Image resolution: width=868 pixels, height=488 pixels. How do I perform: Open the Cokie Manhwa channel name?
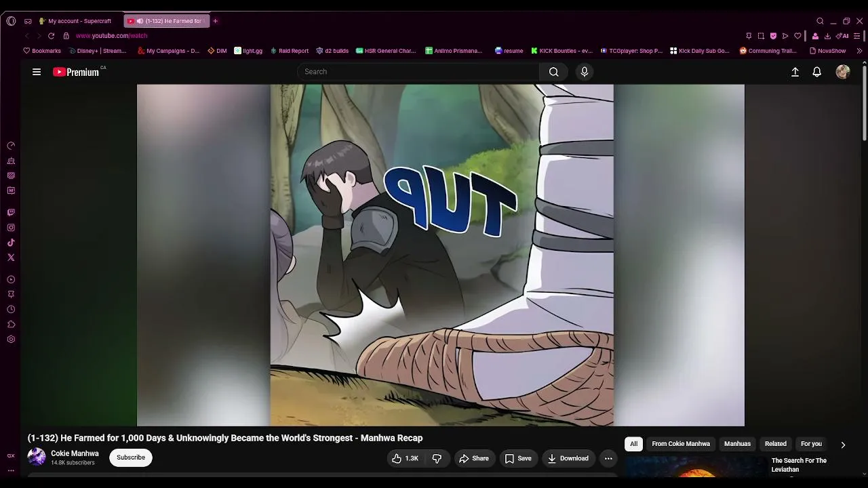click(75, 453)
